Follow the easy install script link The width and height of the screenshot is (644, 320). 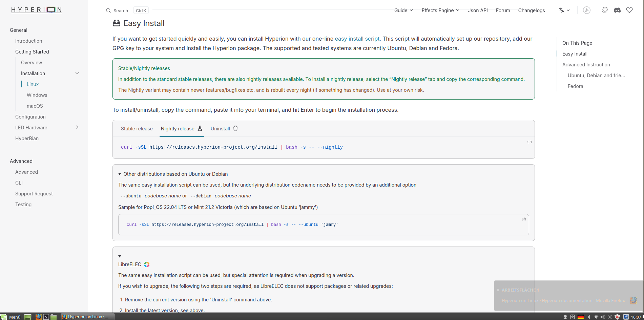(x=357, y=39)
